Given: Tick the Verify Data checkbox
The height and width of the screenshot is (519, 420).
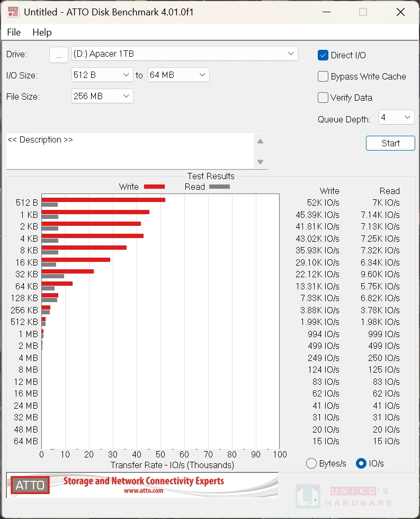Looking at the screenshot, I should click(323, 98).
